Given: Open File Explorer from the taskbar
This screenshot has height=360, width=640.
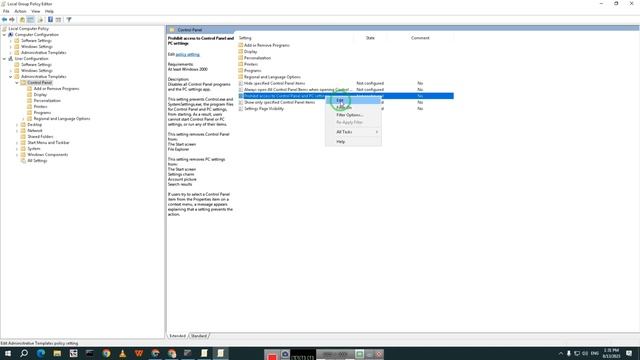Looking at the screenshot, I should pos(57,353).
